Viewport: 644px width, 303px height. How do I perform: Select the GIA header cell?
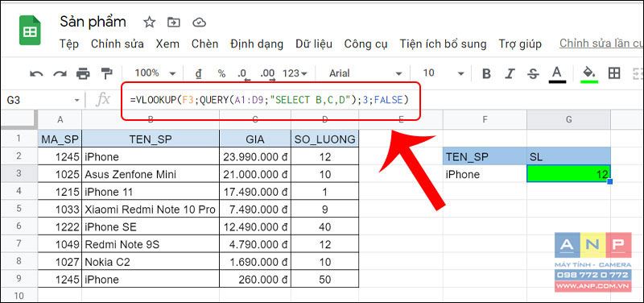point(255,139)
